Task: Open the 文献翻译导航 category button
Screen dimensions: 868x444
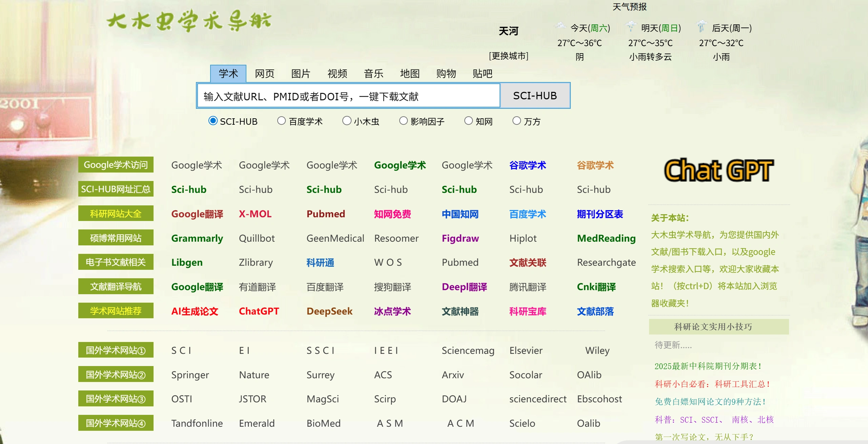Action: [116, 286]
